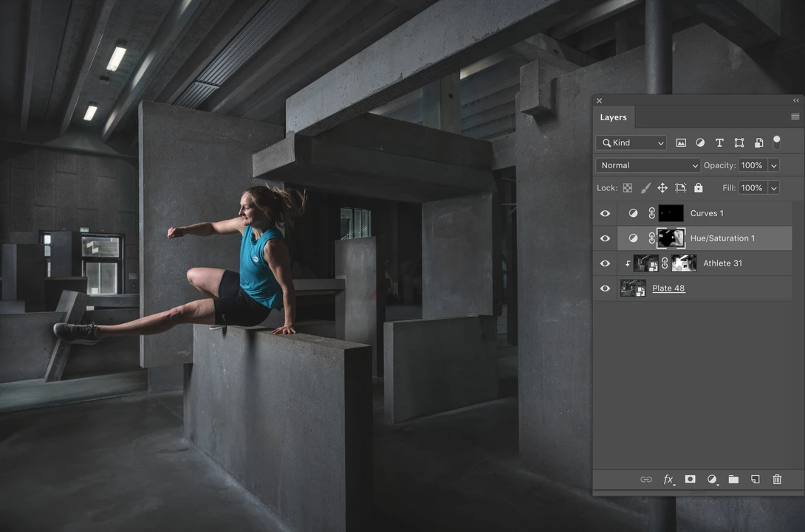Hide the Hue/Saturation 1 layer
This screenshot has height=532, width=805.
click(606, 238)
